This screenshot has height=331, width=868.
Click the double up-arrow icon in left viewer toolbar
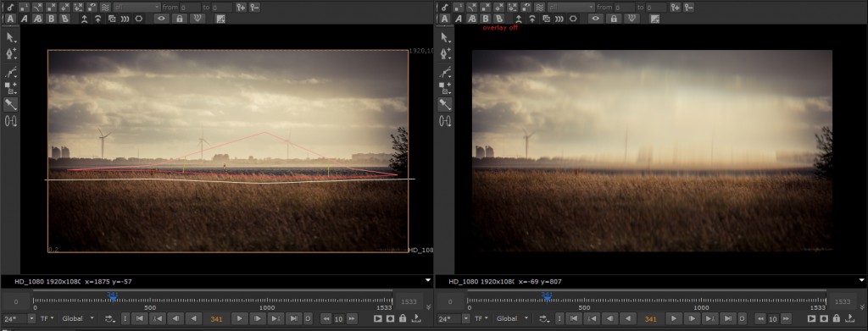[x=98, y=19]
